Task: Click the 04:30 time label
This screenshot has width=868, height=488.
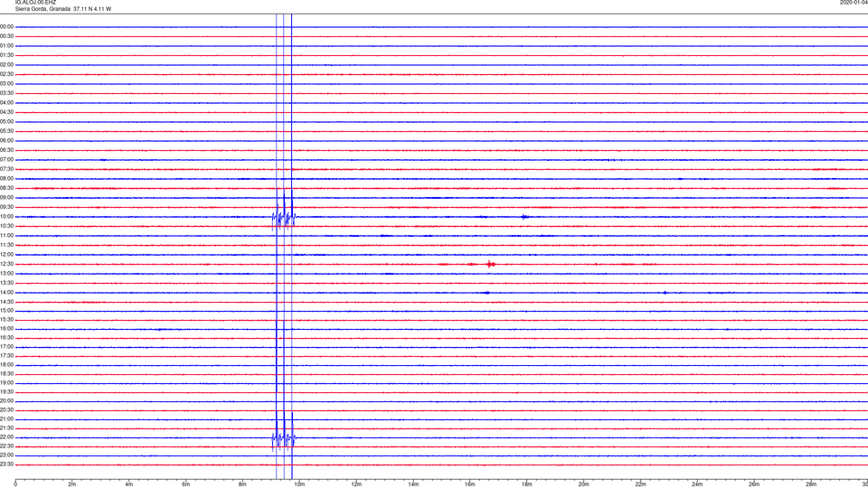Action: (6, 112)
